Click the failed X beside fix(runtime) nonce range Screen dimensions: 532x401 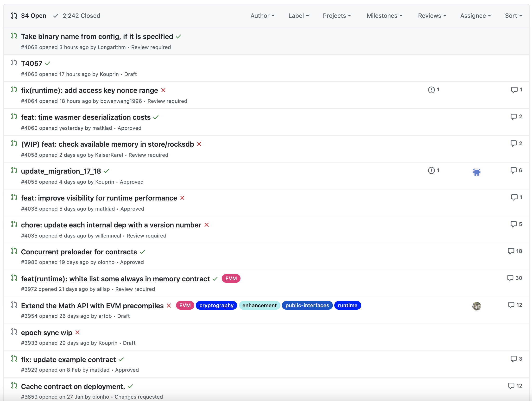[x=163, y=90]
